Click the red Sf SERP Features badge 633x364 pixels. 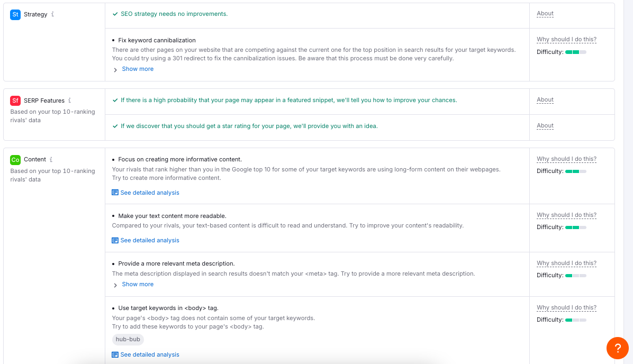[x=15, y=101]
